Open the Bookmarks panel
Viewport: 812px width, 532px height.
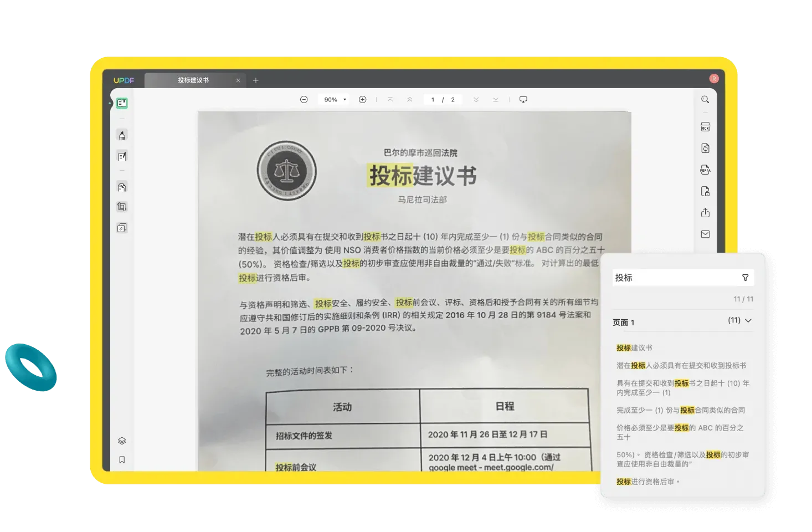point(122,459)
